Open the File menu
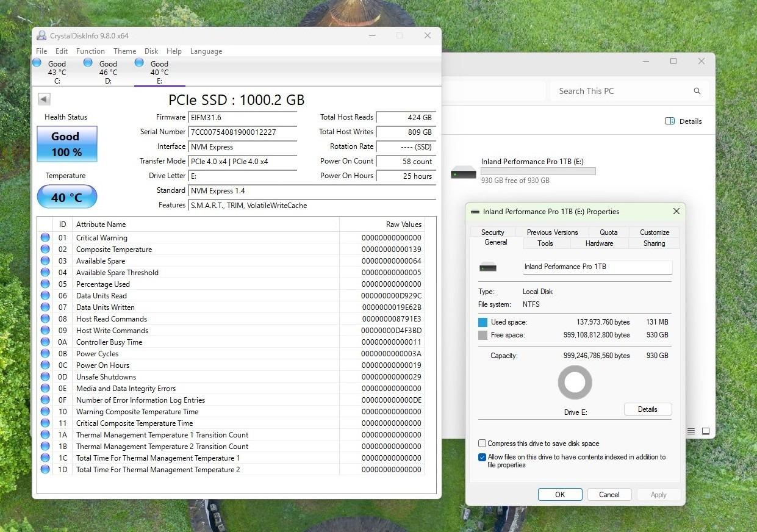The height and width of the screenshot is (532, 757). [x=41, y=51]
